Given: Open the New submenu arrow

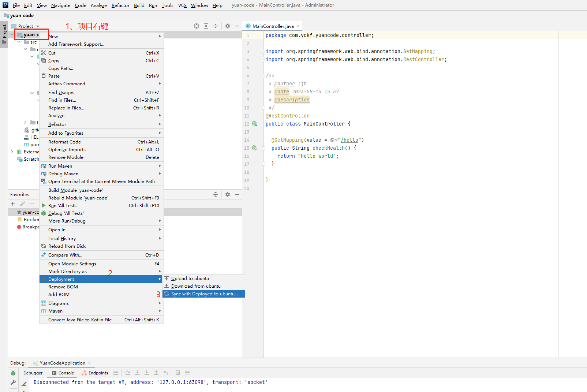Looking at the screenshot, I should pyautogui.click(x=160, y=36).
